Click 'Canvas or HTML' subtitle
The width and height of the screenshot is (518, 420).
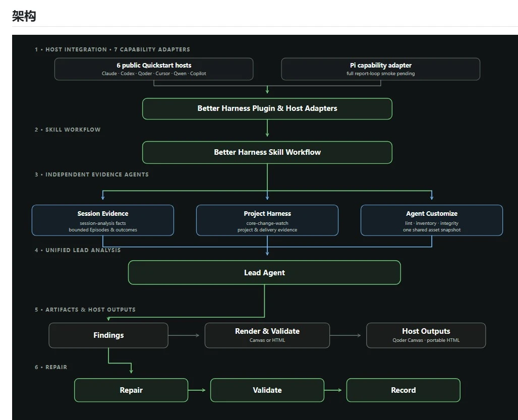click(267, 340)
